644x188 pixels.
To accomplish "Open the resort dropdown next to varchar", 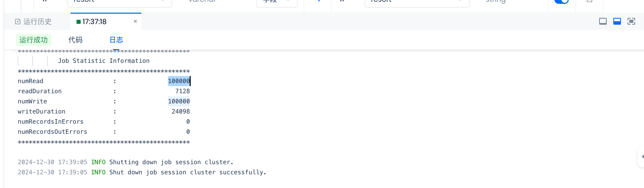I will [119, 2].
